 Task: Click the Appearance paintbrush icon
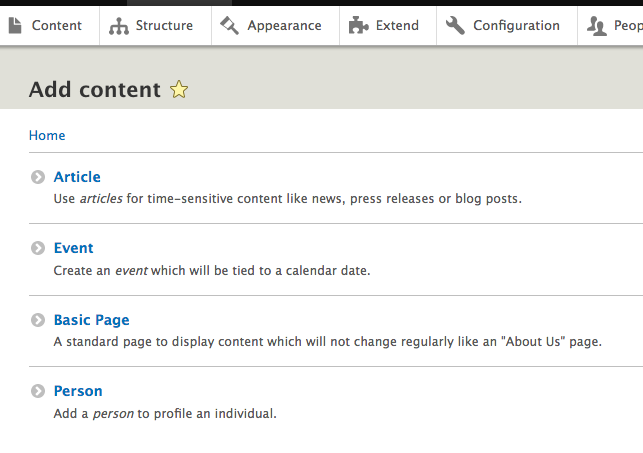pos(230,25)
